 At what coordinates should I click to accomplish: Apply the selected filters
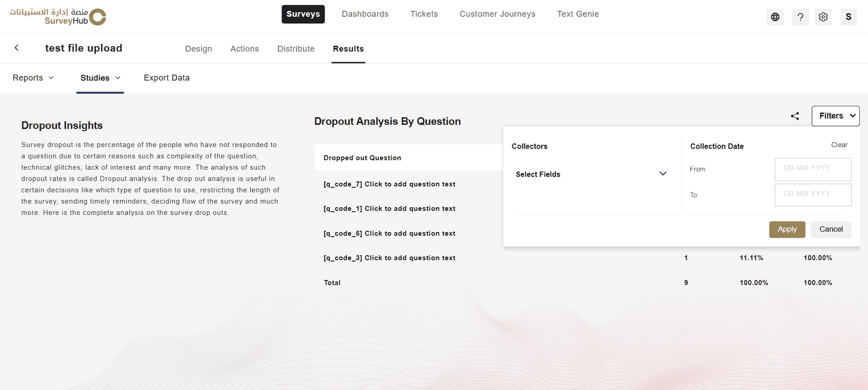click(787, 229)
